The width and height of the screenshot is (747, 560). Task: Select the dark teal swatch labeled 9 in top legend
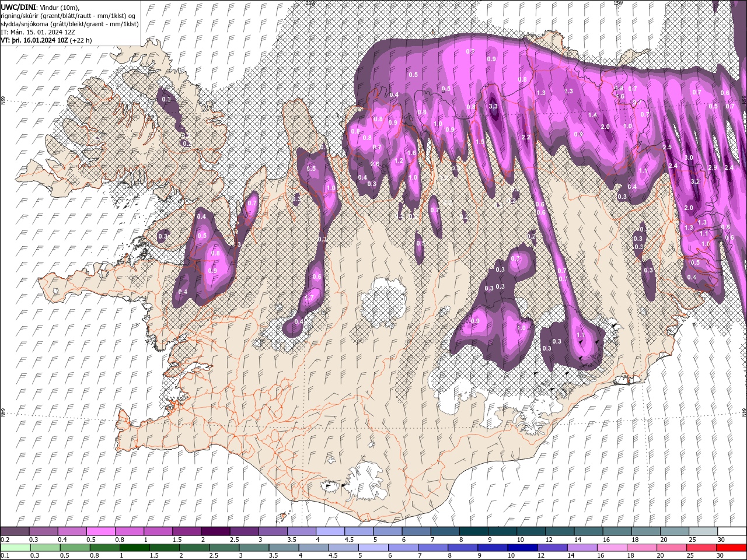point(502,531)
